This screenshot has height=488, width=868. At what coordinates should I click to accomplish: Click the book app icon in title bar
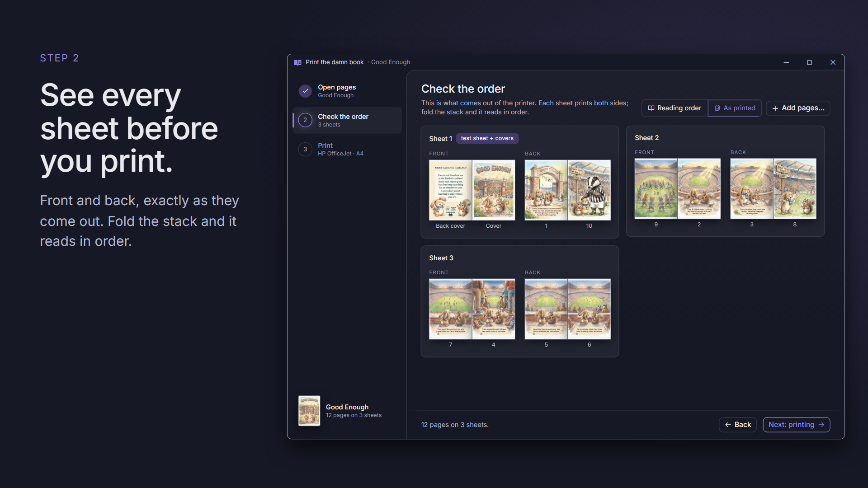pyautogui.click(x=297, y=62)
